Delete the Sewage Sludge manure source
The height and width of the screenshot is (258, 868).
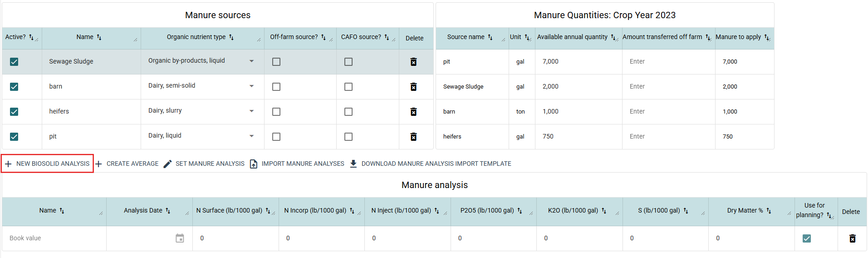pyautogui.click(x=413, y=62)
